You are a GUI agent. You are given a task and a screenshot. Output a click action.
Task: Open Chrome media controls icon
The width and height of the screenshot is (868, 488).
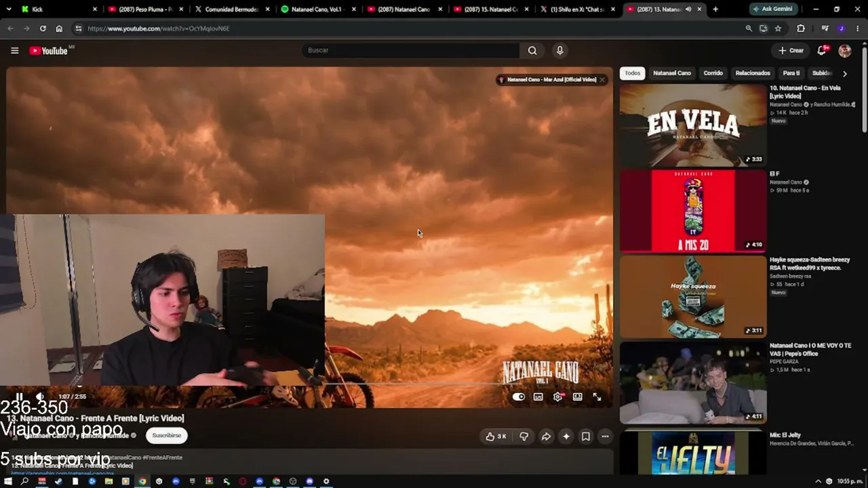825,28
